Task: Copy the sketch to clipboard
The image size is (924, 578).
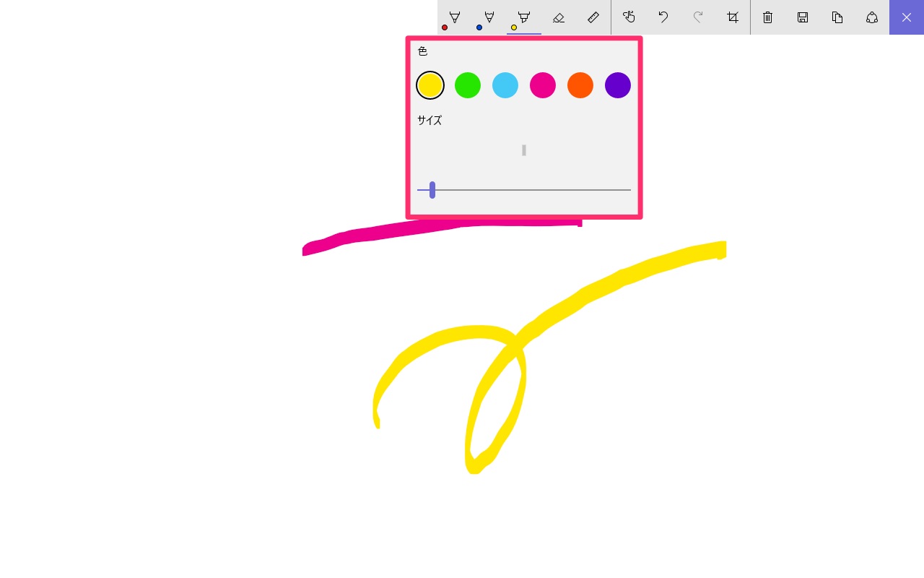Action: pos(837,17)
